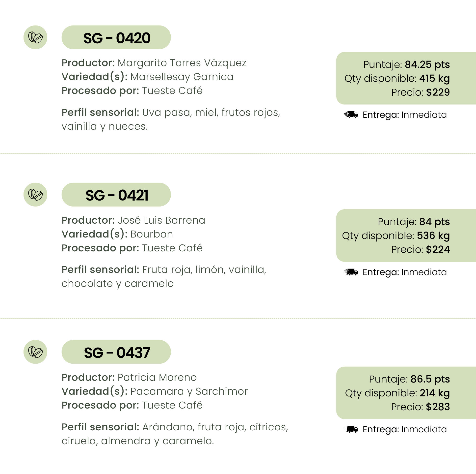
Task: Click the sensory profile text for SG - 0420
Action: pos(171,119)
